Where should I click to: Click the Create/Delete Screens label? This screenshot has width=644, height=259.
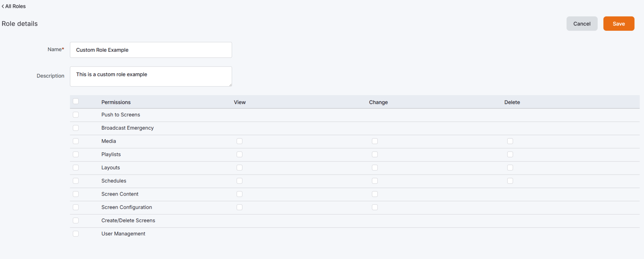pyautogui.click(x=128, y=220)
